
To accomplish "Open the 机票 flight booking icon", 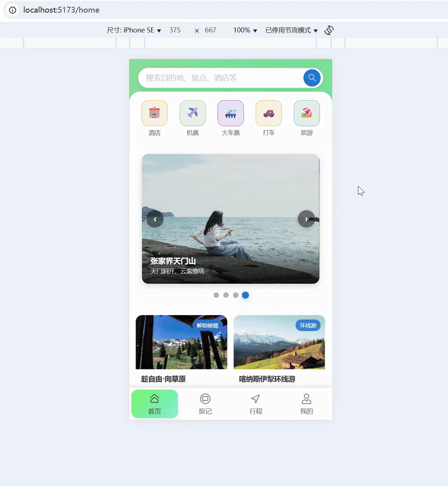I will (x=192, y=112).
